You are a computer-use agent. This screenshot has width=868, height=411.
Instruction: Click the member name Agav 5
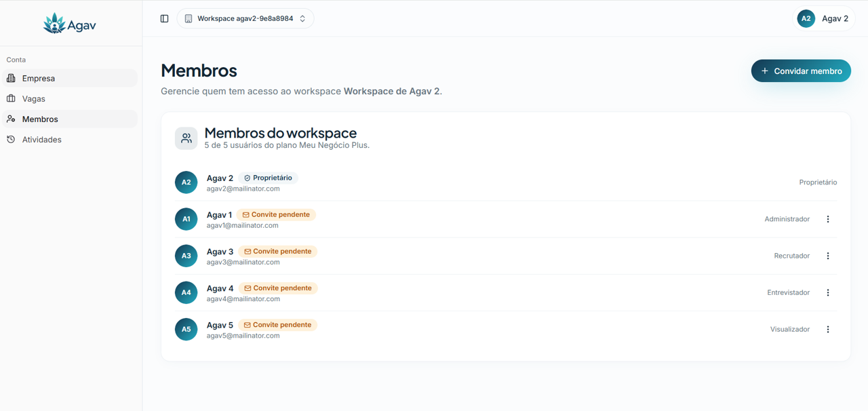tap(220, 324)
